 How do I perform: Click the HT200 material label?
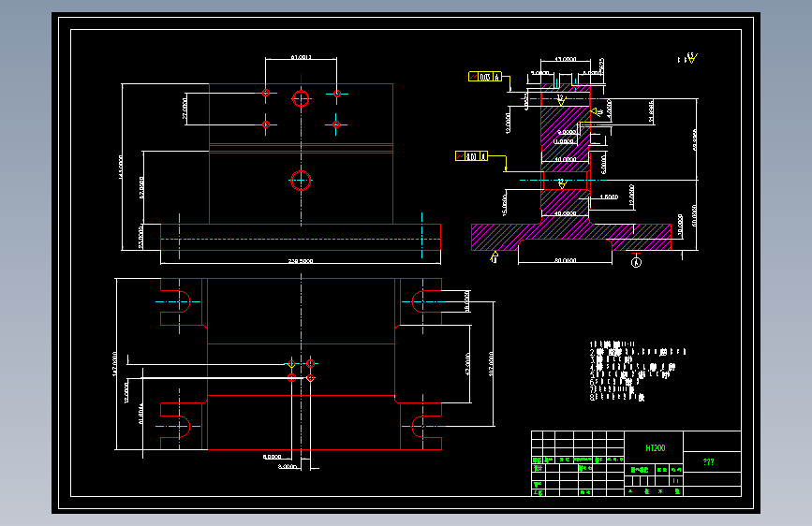[x=655, y=447]
